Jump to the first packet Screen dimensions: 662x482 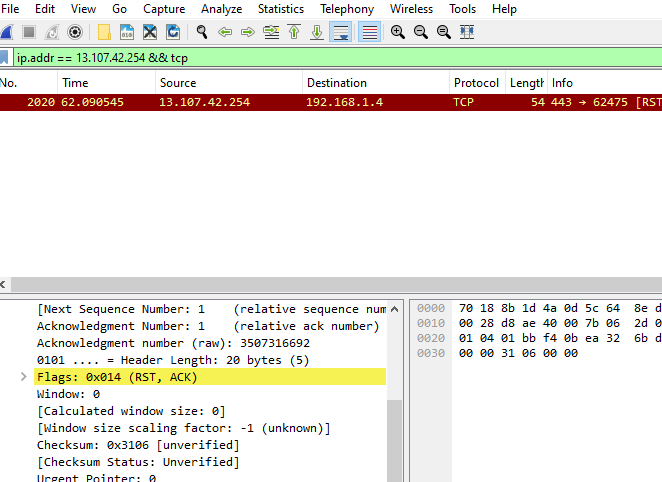pos(294,32)
